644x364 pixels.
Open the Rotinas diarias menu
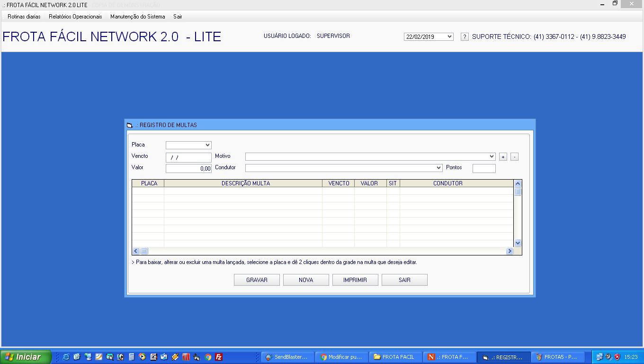tap(23, 16)
